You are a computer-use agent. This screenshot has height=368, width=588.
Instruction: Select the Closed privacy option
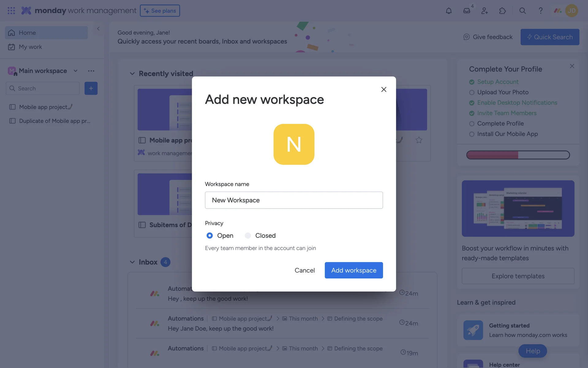tap(248, 236)
